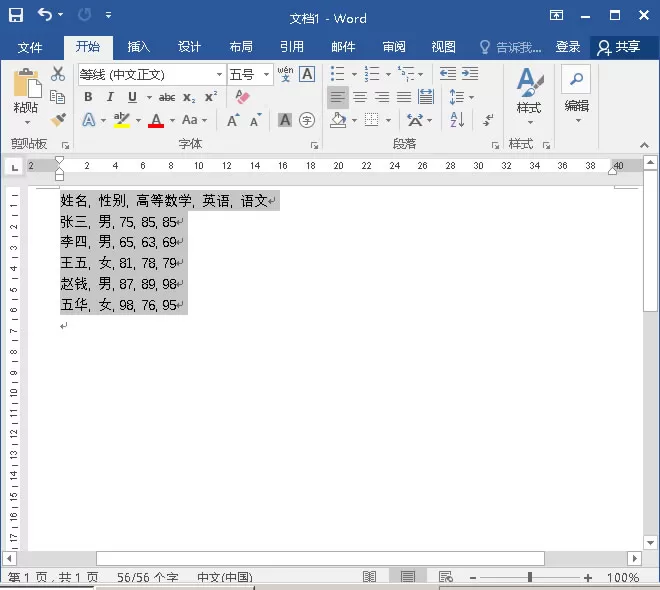Viewport: 660px width, 590px height.
Task: Clear all formatting with eraser icon
Action: click(x=242, y=97)
